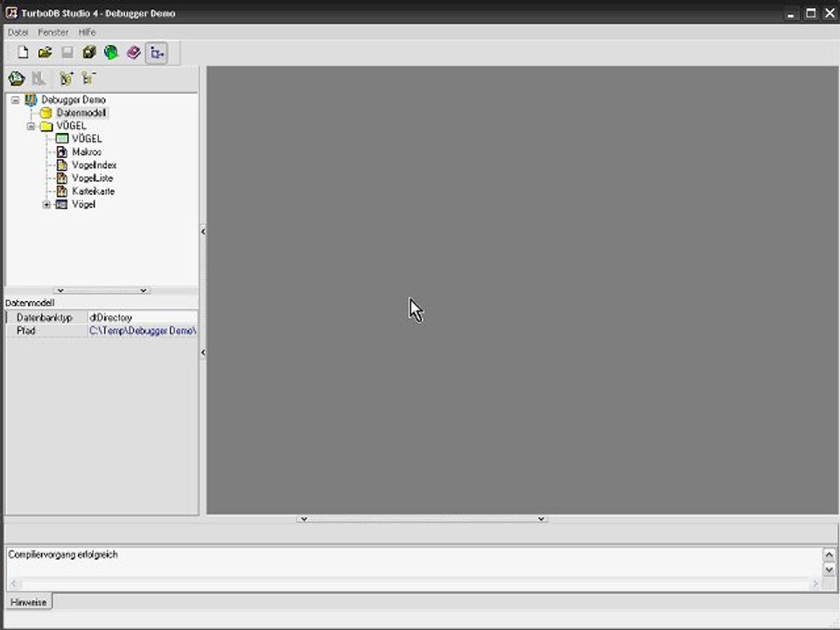The image size is (840, 630).
Task: Click the form icon beside Vögel
Action: tap(62, 205)
